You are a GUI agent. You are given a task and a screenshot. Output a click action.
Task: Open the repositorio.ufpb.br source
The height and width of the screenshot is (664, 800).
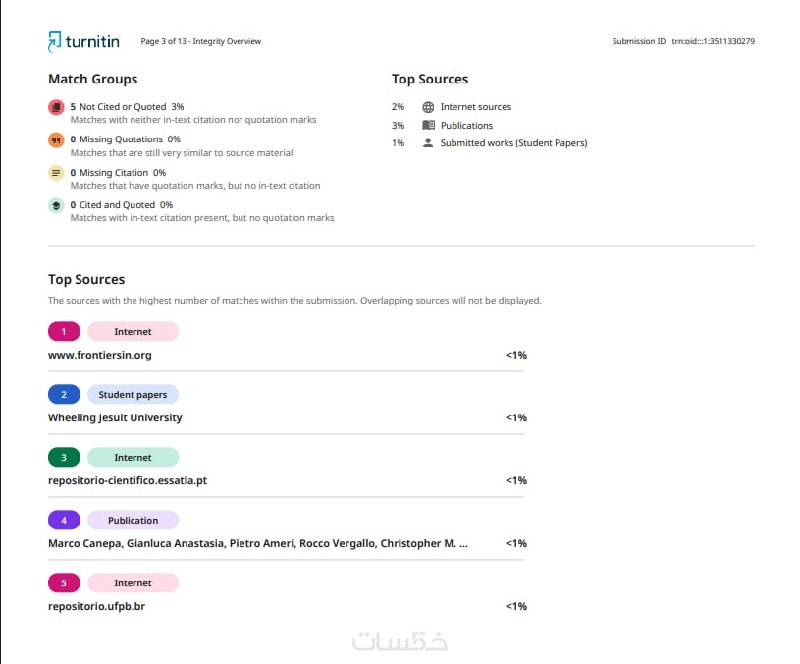click(96, 606)
